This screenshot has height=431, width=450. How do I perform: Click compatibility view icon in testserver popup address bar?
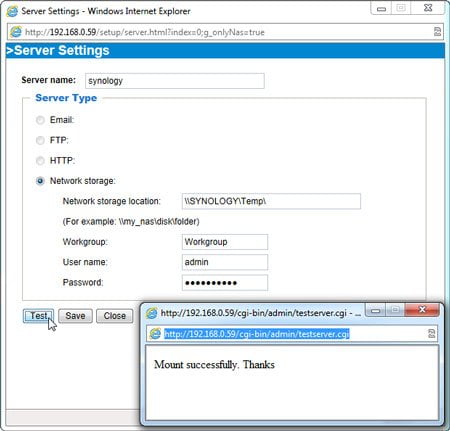tap(431, 334)
